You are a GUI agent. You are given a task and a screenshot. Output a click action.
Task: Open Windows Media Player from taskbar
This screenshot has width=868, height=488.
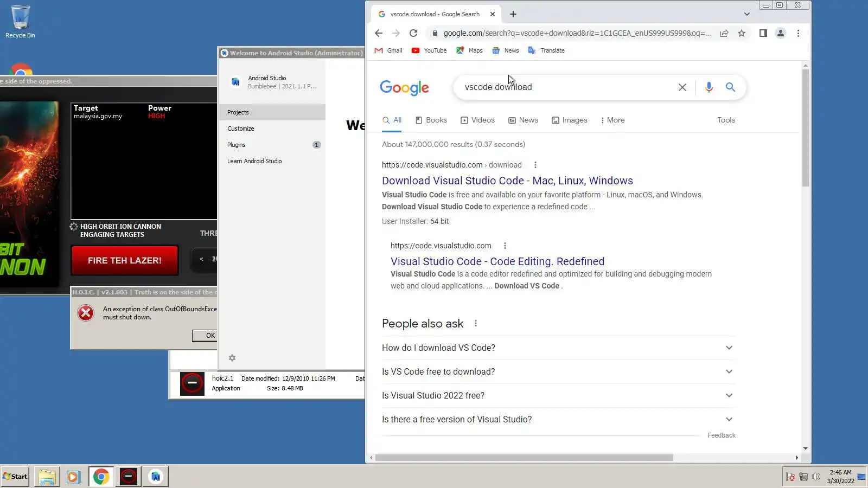click(x=73, y=477)
